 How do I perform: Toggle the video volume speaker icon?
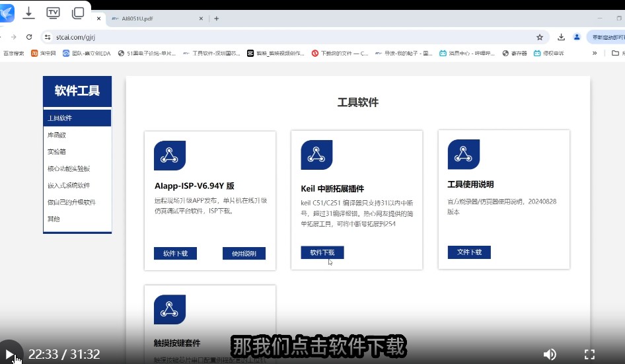(x=550, y=354)
